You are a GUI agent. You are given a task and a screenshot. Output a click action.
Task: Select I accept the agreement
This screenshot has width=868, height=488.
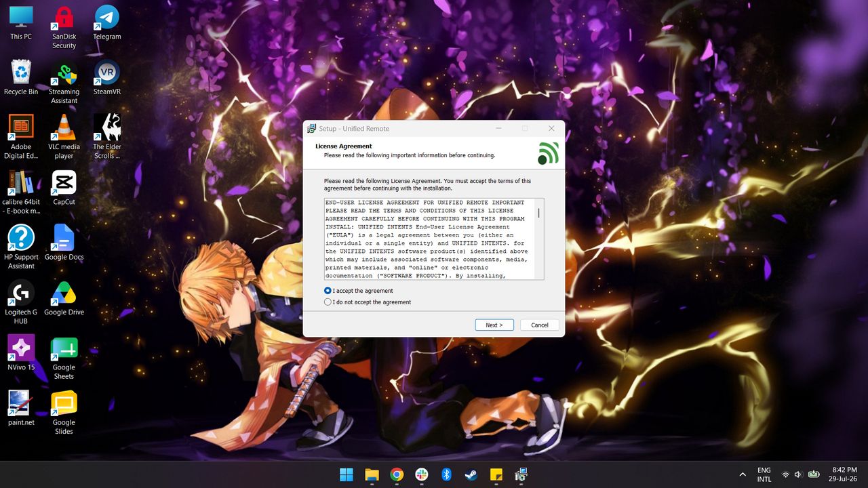coord(359,291)
